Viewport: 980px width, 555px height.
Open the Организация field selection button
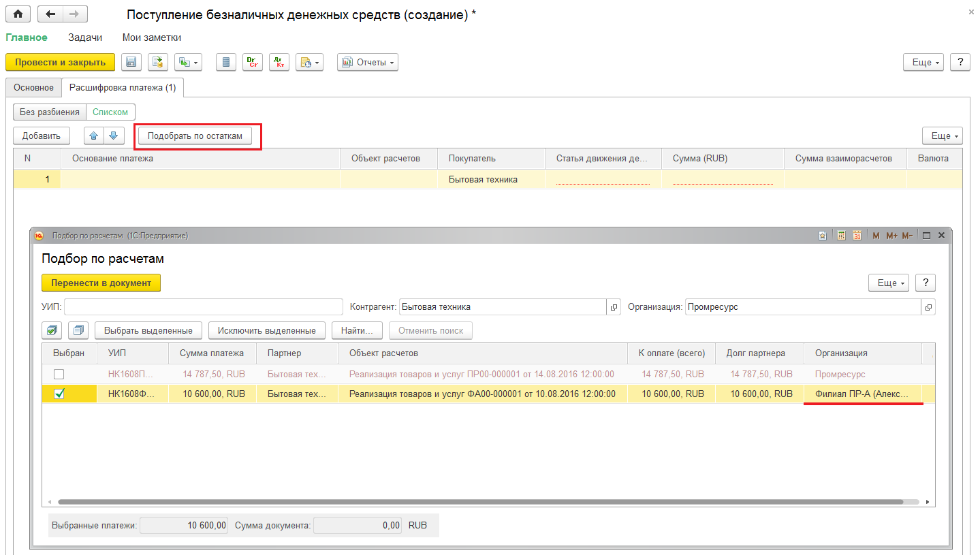pyautogui.click(x=928, y=307)
